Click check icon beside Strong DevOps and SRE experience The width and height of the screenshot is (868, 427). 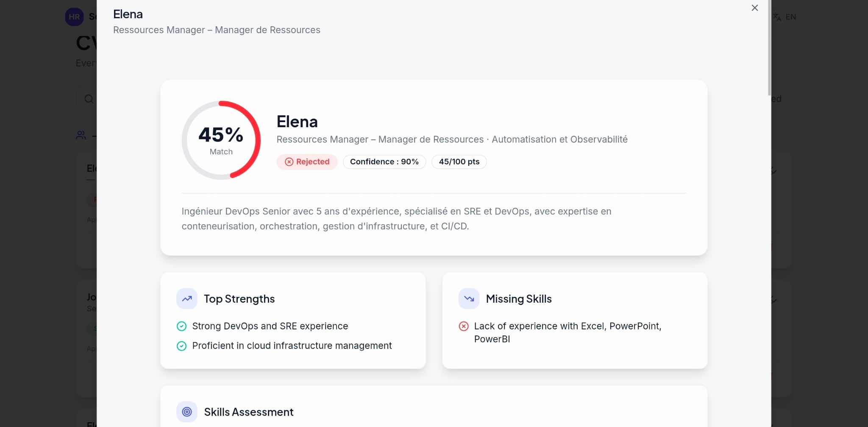tap(181, 326)
